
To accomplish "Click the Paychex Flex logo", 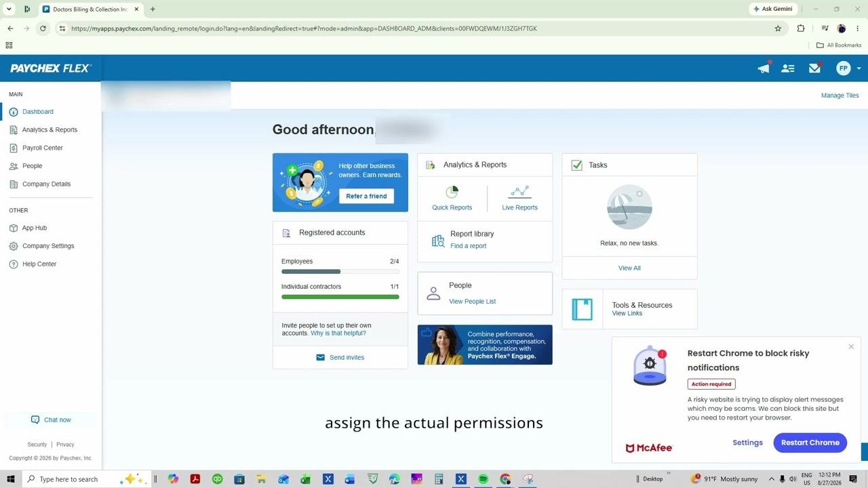I will 50,68.
